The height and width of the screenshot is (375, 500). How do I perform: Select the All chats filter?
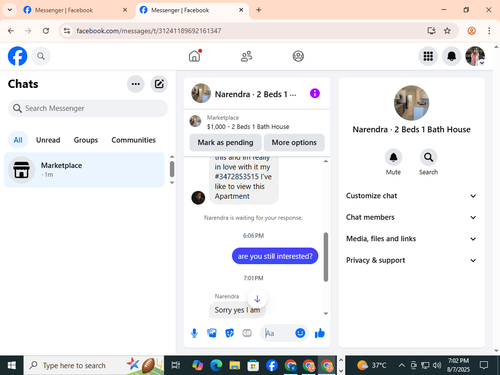(18, 140)
